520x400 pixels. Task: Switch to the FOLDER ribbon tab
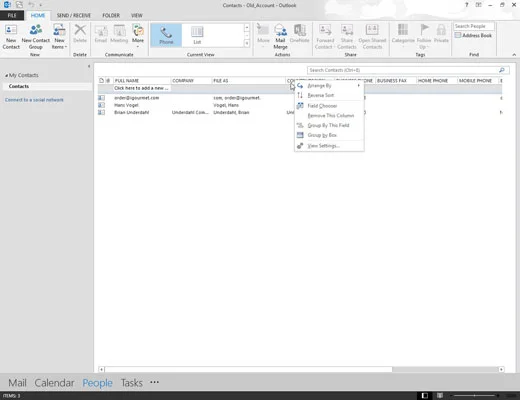point(111,15)
